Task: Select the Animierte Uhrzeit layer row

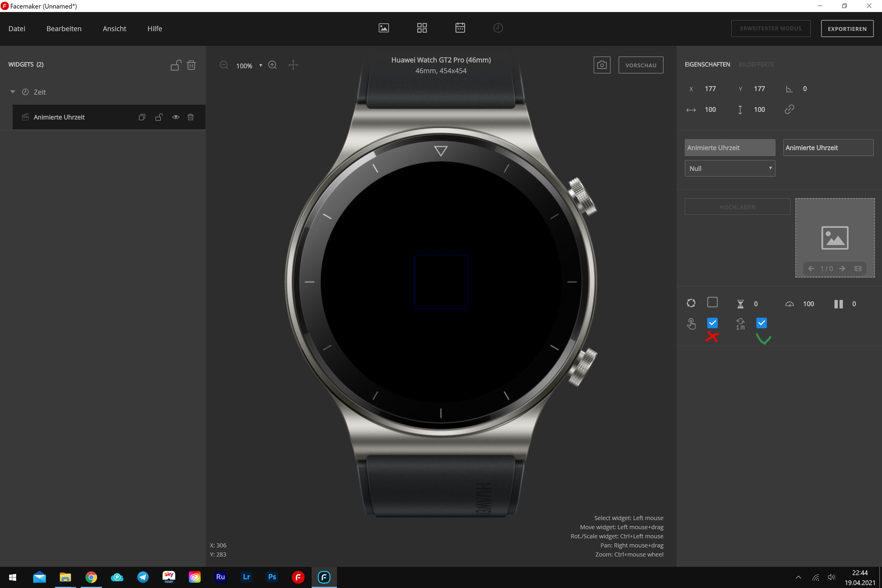Action: pyautogui.click(x=109, y=117)
